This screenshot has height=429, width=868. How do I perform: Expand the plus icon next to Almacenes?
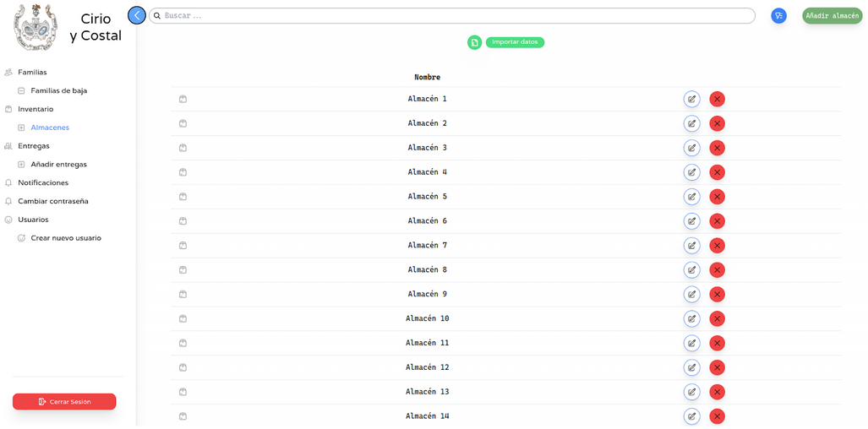click(x=21, y=128)
